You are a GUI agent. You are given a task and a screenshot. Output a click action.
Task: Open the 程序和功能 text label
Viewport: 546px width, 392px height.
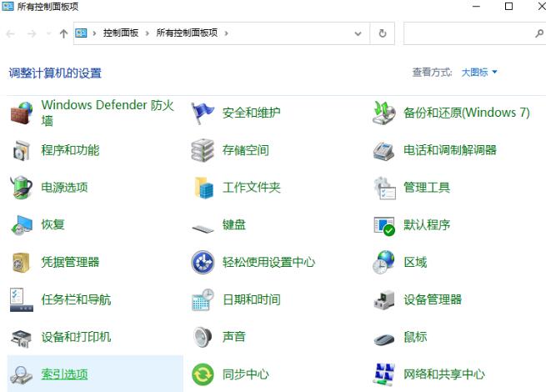(x=70, y=150)
